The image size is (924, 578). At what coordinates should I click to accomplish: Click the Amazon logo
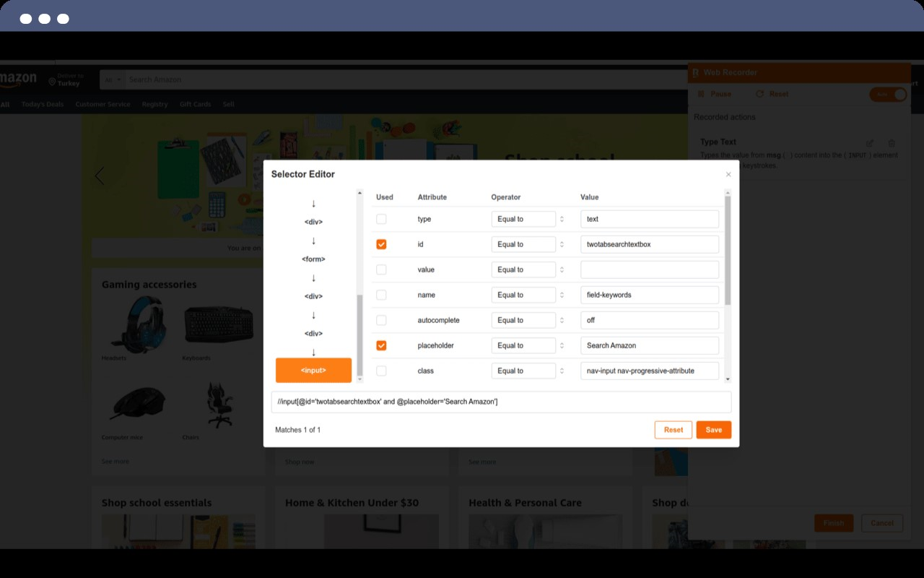coord(17,79)
